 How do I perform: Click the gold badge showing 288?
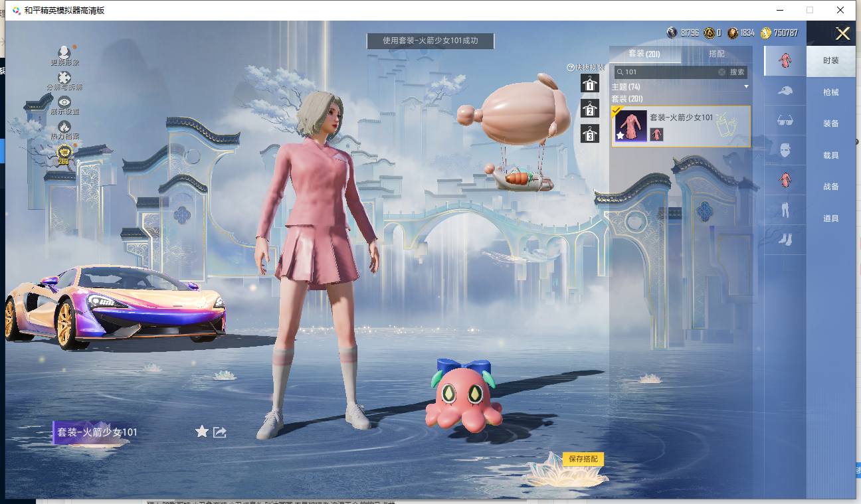click(x=64, y=154)
